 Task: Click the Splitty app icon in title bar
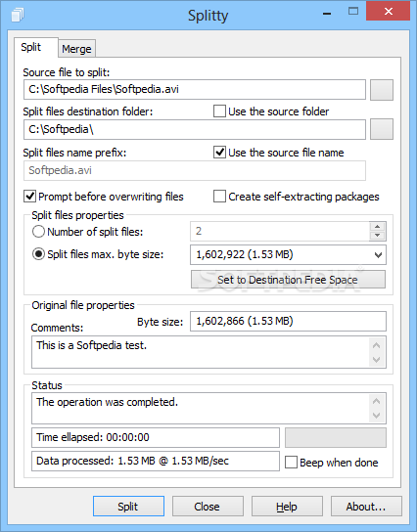(x=18, y=16)
